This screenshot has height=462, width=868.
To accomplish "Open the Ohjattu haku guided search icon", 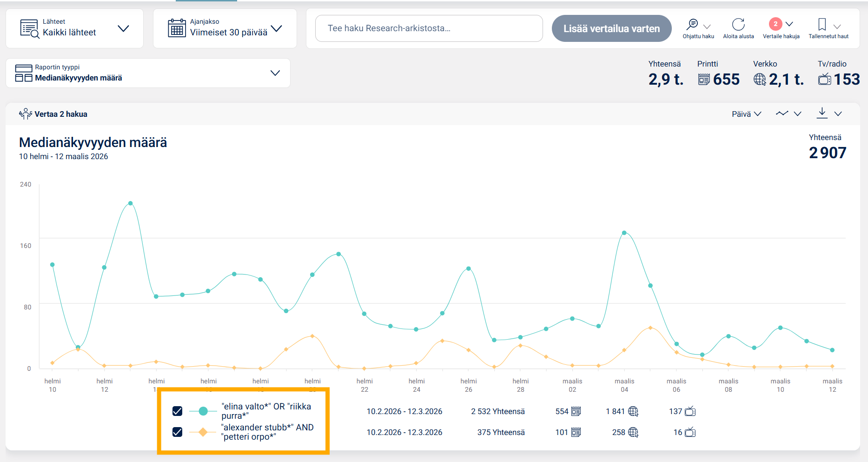I will tap(693, 24).
